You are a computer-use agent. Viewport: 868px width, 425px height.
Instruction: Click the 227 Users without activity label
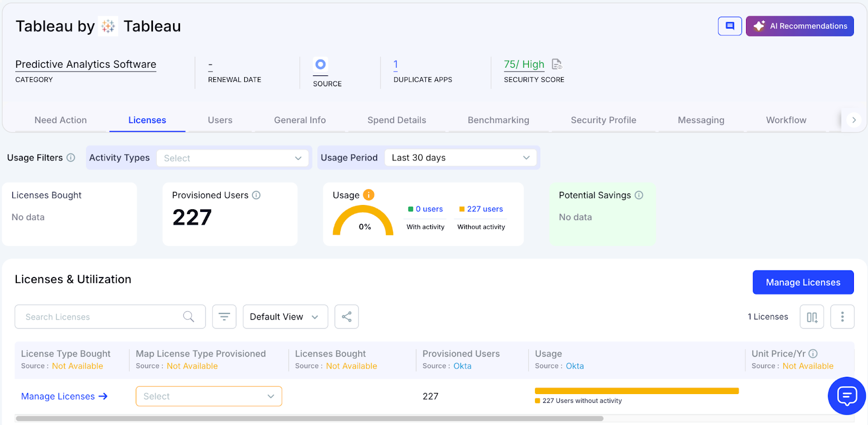coord(582,401)
